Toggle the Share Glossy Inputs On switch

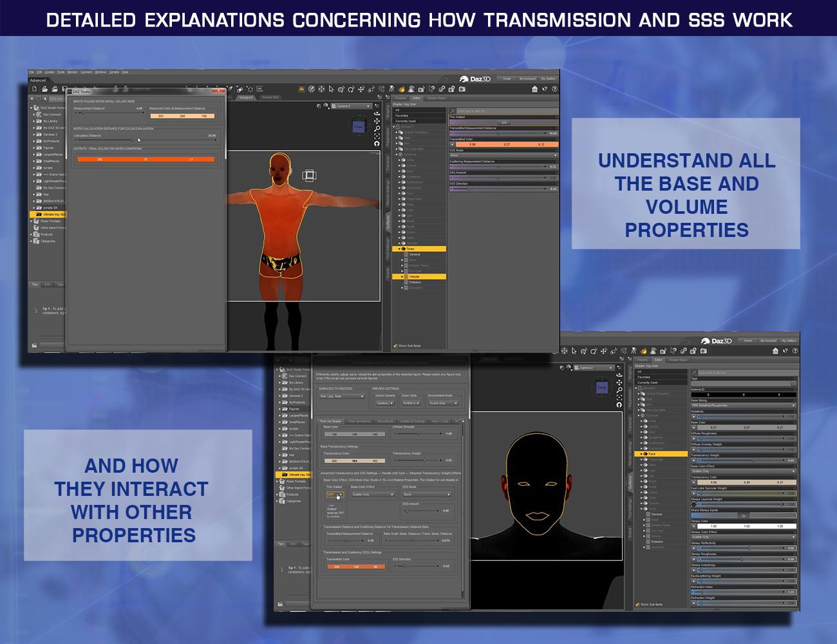pos(744,515)
